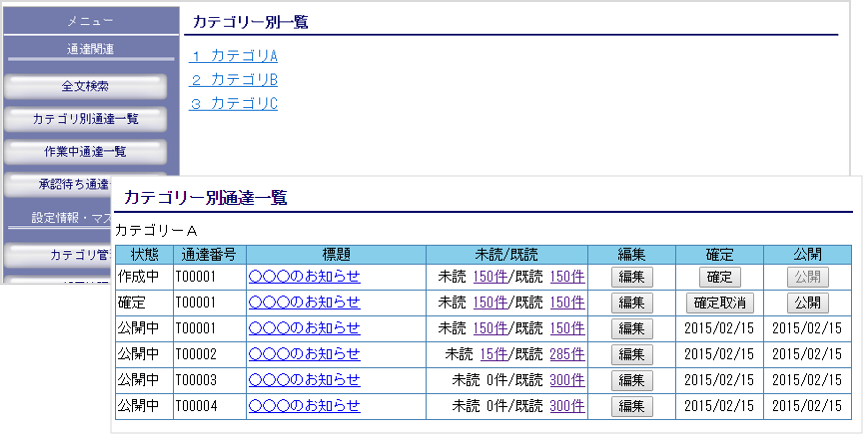Open 作業中通達一覧 from the sidebar
This screenshot has height=434, width=863.
click(x=85, y=151)
